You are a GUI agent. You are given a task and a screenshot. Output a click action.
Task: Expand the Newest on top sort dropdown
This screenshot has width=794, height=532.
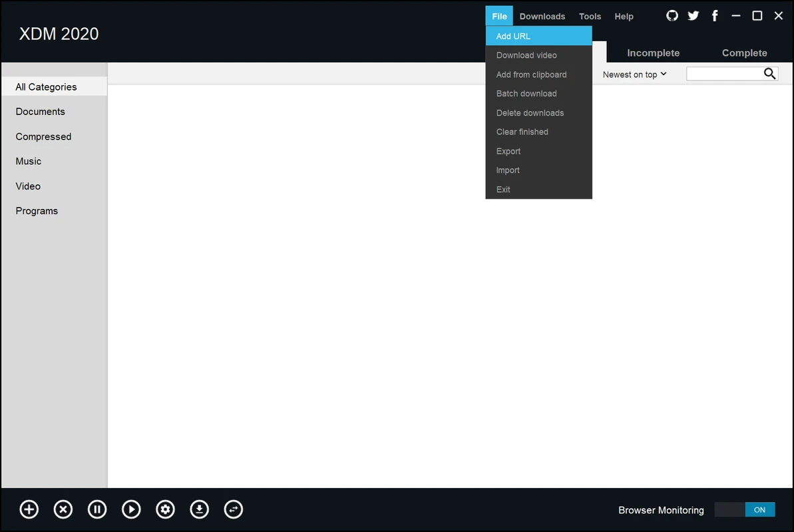coord(633,74)
